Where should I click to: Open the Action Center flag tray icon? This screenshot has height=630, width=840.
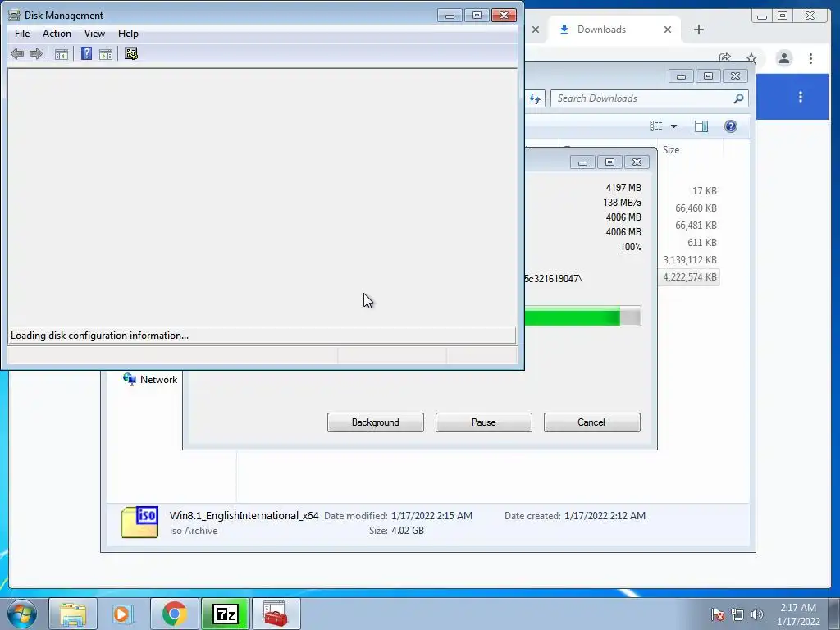(x=717, y=614)
